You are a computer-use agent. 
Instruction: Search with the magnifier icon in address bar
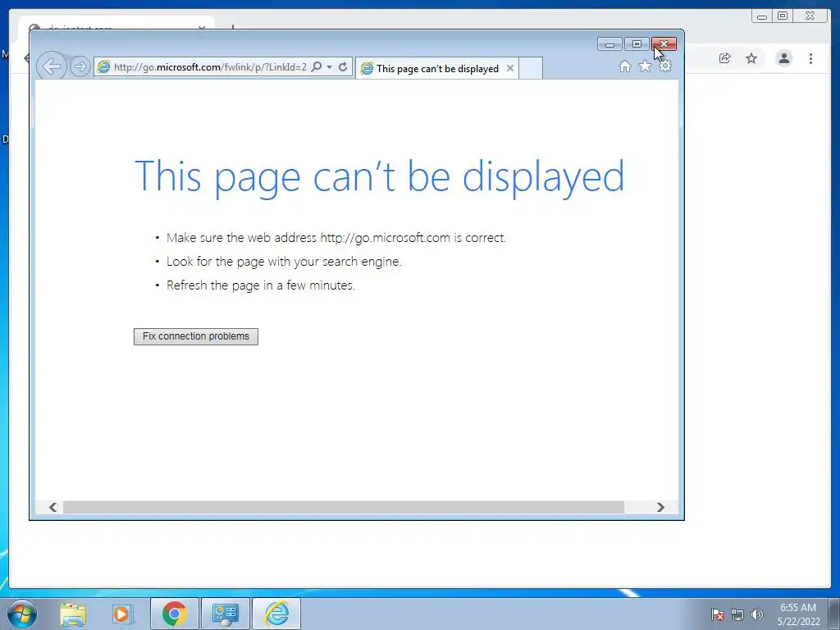click(x=317, y=66)
